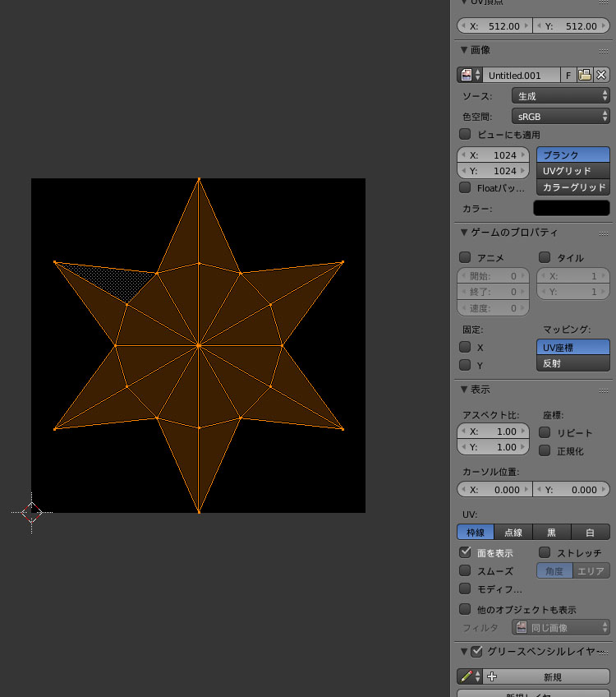Toggle fake user F button
Image resolution: width=616 pixels, height=697 pixels.
click(x=568, y=75)
